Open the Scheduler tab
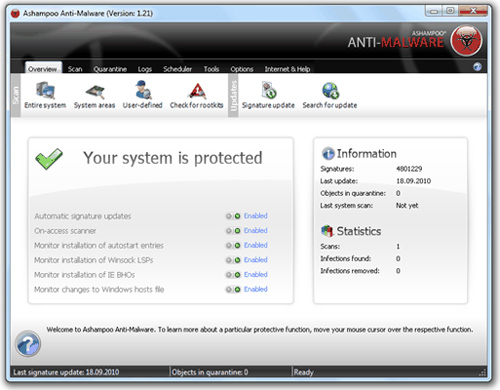This screenshot has width=500, height=390. click(x=177, y=69)
